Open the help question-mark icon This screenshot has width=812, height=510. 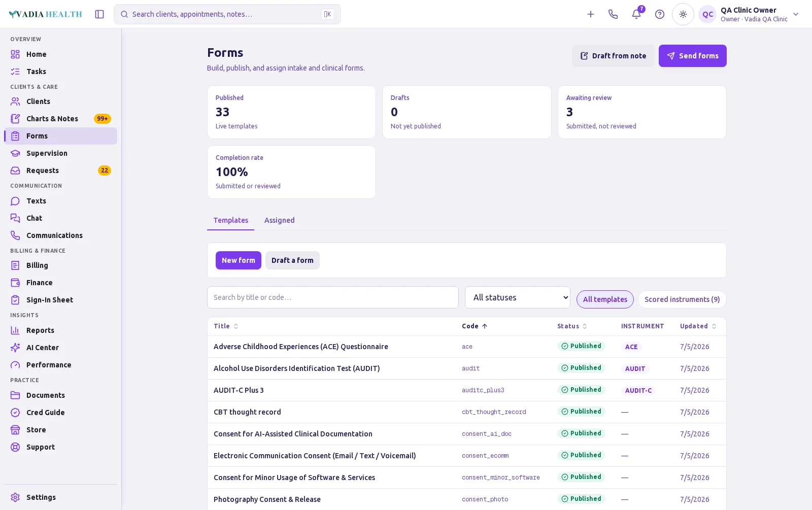[660, 14]
